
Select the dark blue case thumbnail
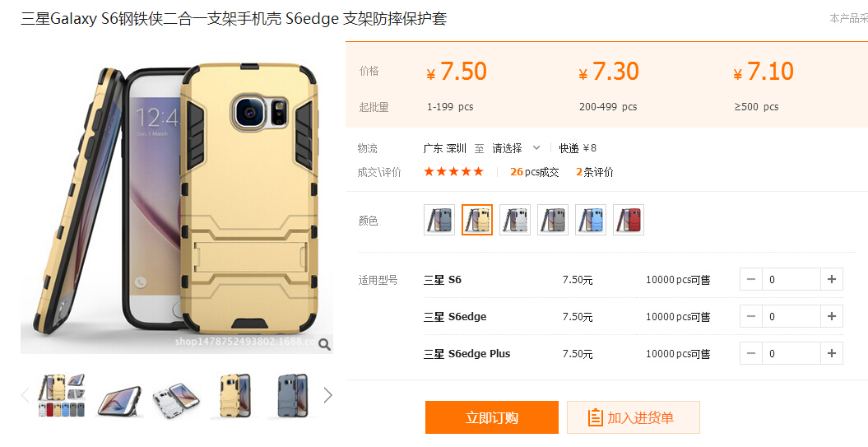click(x=291, y=395)
